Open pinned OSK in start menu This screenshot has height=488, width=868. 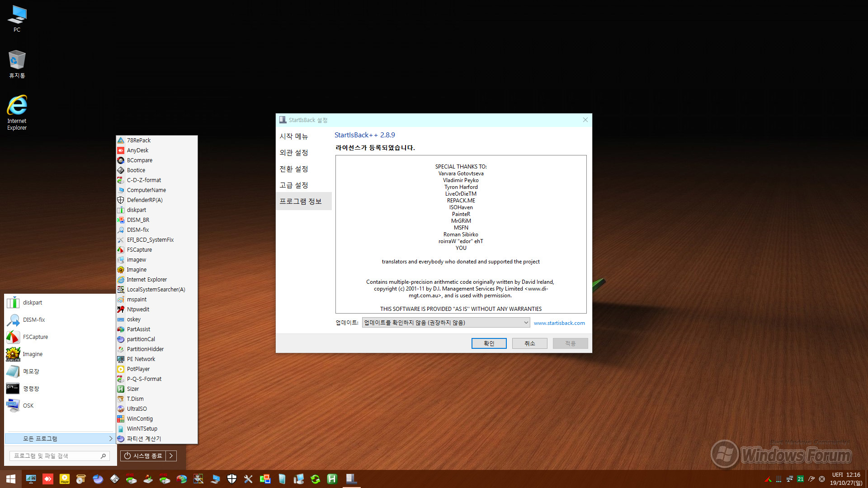click(59, 406)
